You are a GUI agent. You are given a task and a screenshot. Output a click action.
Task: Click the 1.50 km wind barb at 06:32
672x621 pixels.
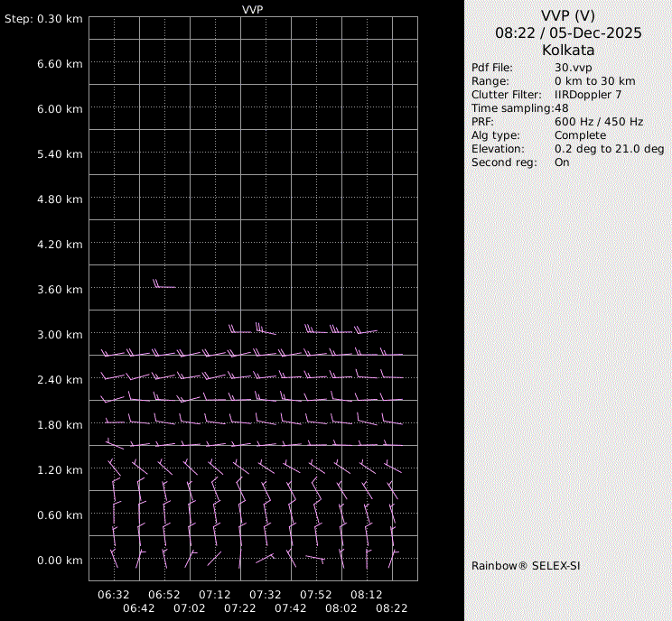(115, 443)
